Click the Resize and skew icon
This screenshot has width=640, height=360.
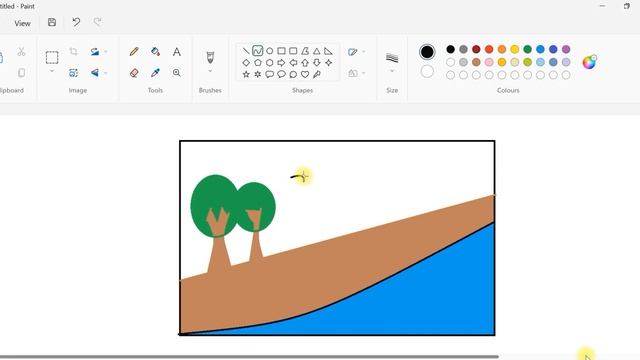[x=73, y=73]
